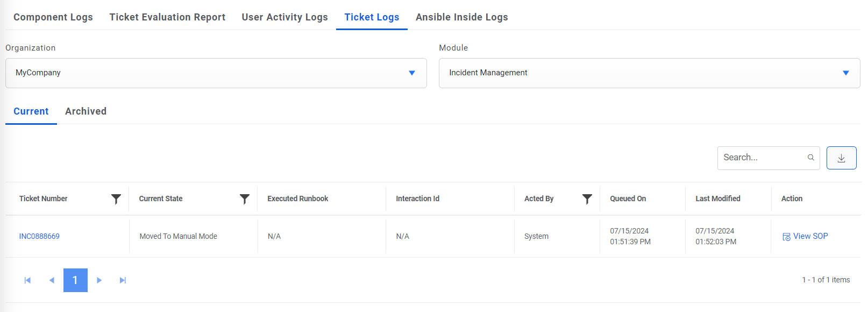Expand the Organization dropdown
Viewport: 868px width, 312px height.
411,73
